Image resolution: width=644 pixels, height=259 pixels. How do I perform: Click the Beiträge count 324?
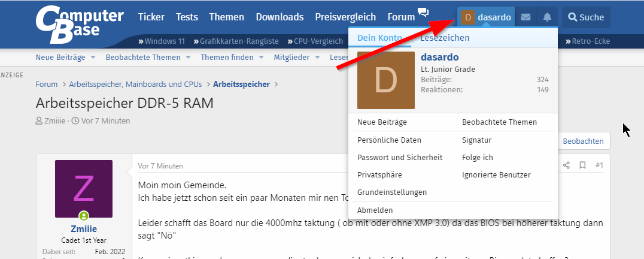543,80
